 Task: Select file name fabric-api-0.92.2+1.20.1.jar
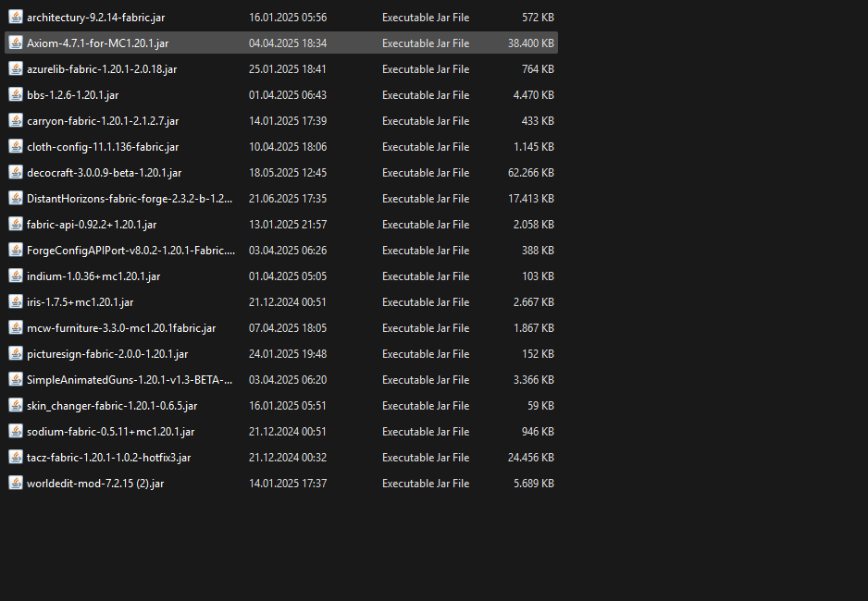[x=92, y=225]
